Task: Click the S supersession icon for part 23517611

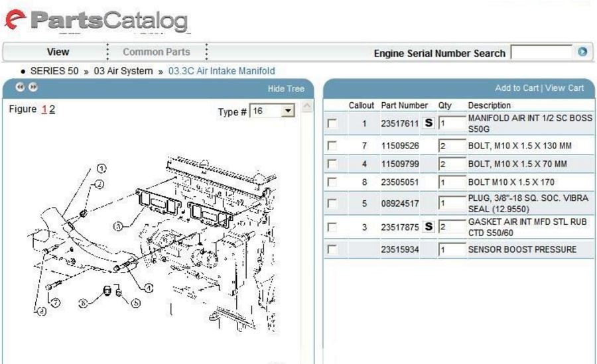Action: click(429, 123)
